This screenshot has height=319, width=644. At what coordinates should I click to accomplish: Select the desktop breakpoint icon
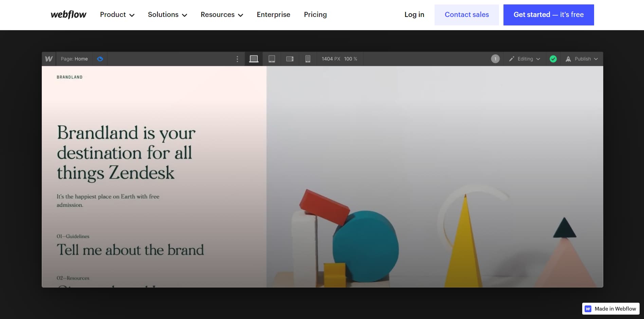254,59
